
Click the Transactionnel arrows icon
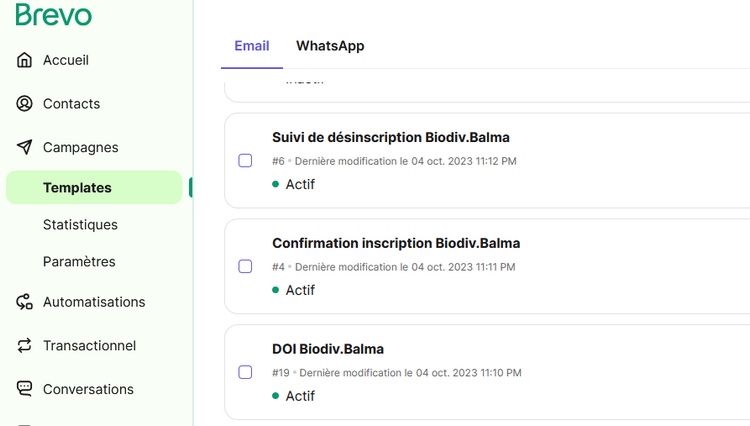pyautogui.click(x=25, y=346)
